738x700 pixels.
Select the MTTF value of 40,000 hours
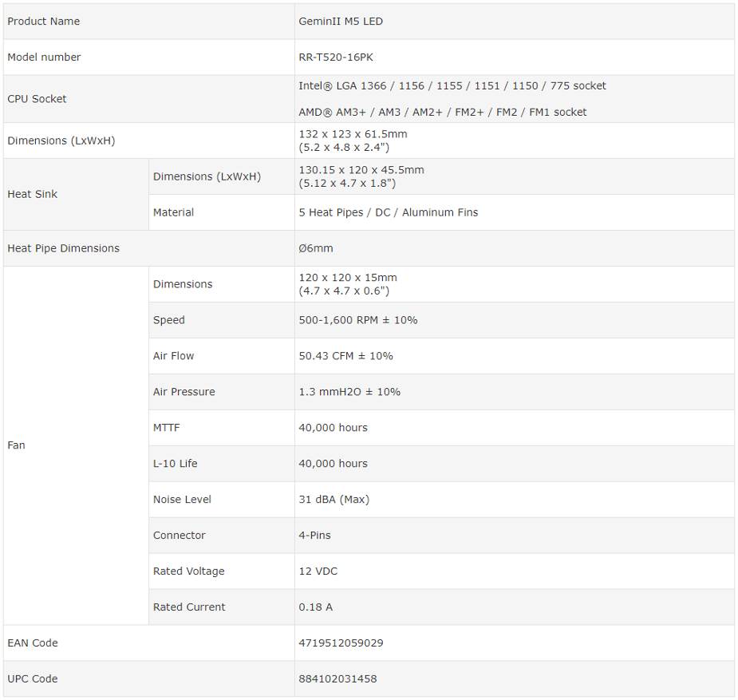click(333, 428)
